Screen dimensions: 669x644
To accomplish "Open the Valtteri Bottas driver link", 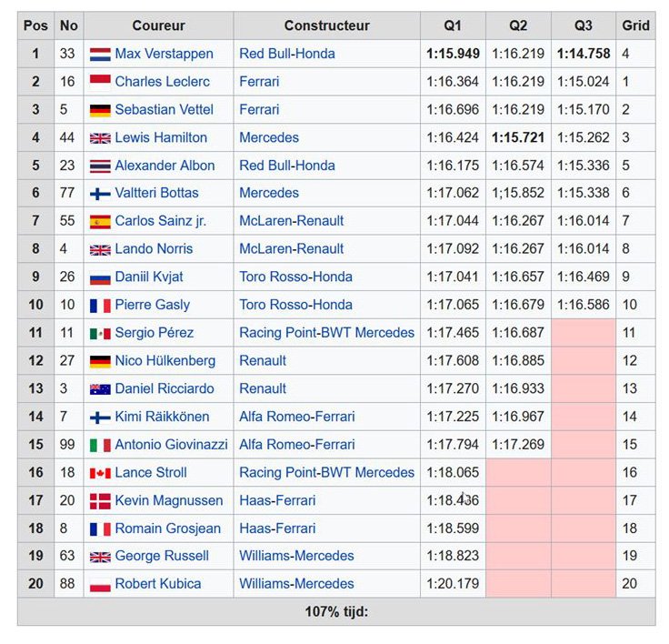I will point(156,193).
